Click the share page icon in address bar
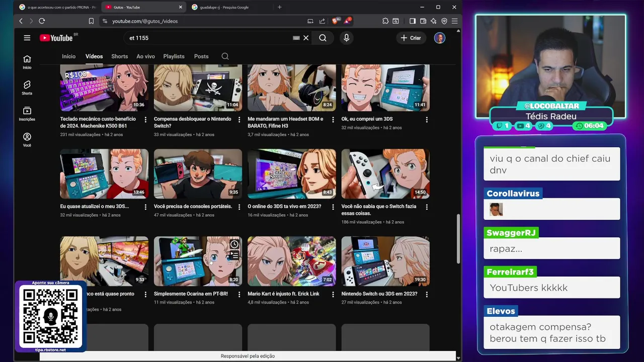Screen dimensions: 644x362 322,21
